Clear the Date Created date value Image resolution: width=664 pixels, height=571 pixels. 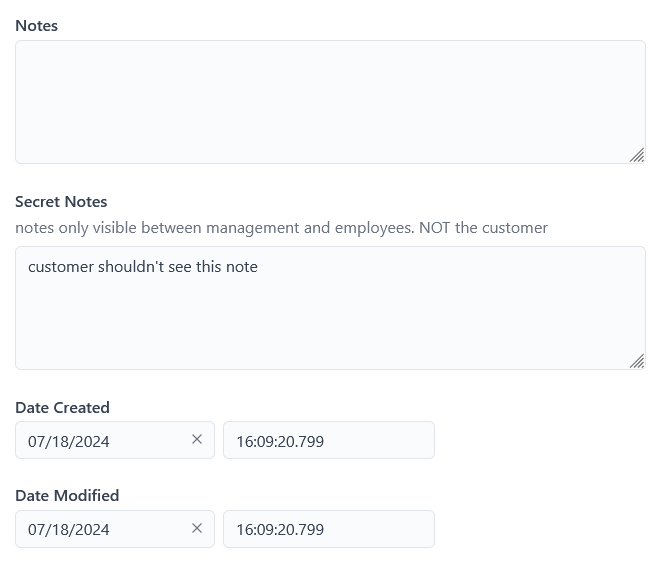click(197, 440)
